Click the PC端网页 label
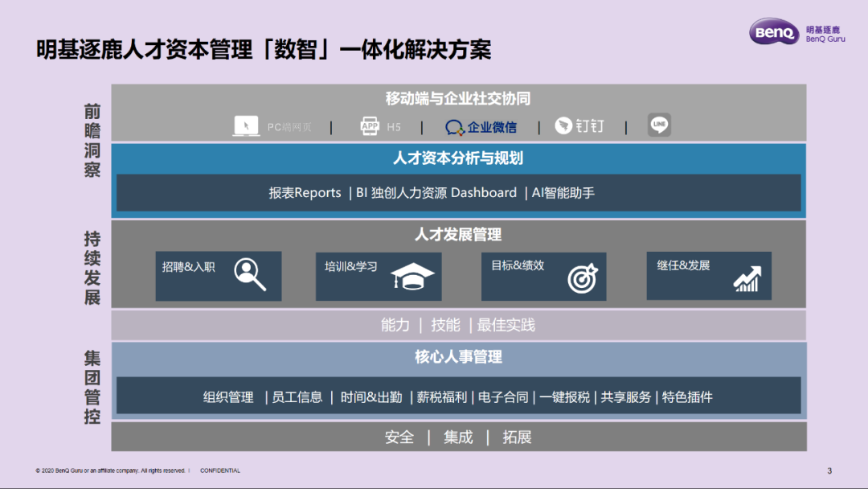Viewport: 868px width, 489px height. 289,127
